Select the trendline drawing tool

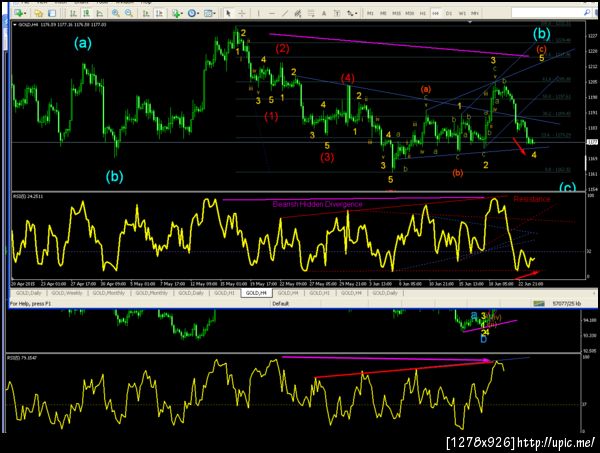pos(285,13)
